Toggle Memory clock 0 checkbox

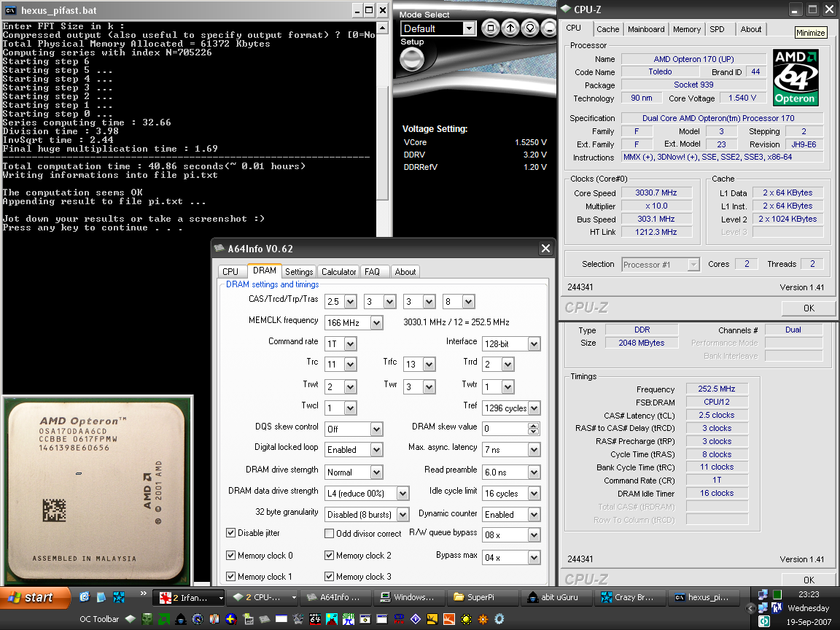(231, 555)
